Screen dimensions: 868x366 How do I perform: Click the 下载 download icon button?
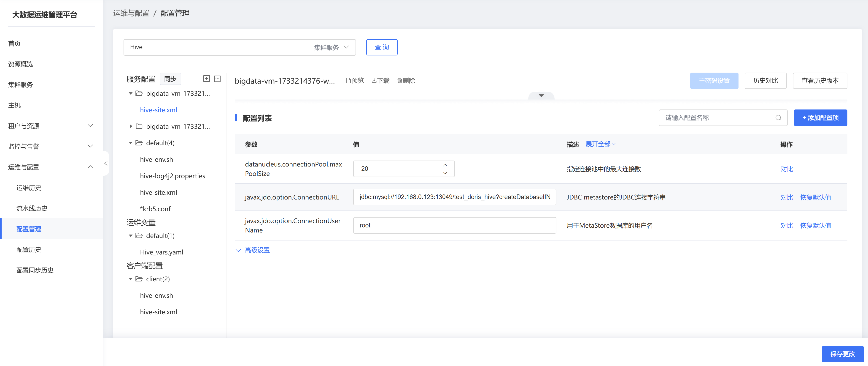coord(380,81)
